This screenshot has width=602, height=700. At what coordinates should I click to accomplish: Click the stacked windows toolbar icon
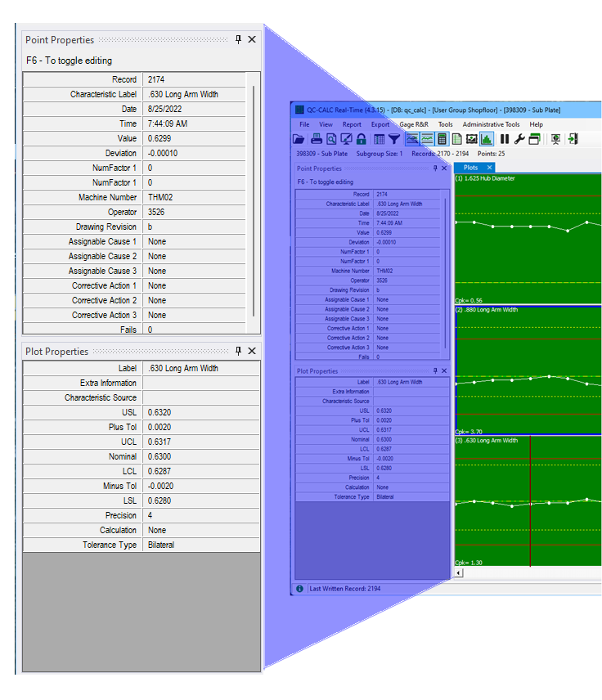(x=534, y=139)
